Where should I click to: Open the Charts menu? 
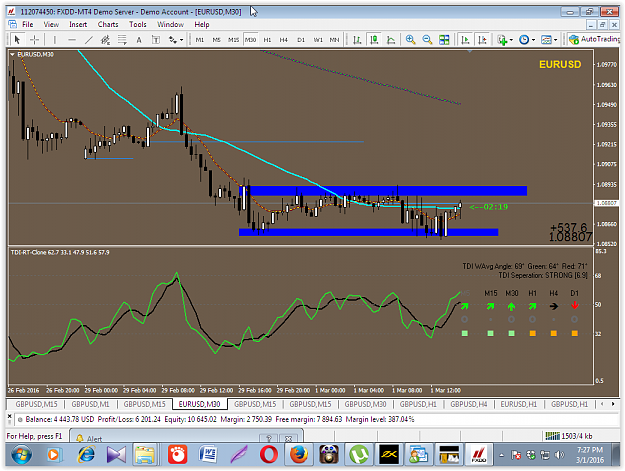(108, 24)
